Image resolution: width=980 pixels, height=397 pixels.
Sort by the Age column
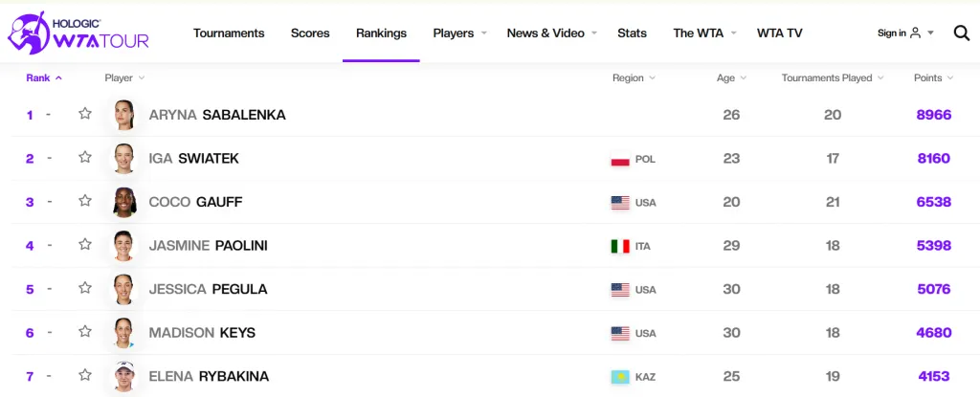coord(731,78)
